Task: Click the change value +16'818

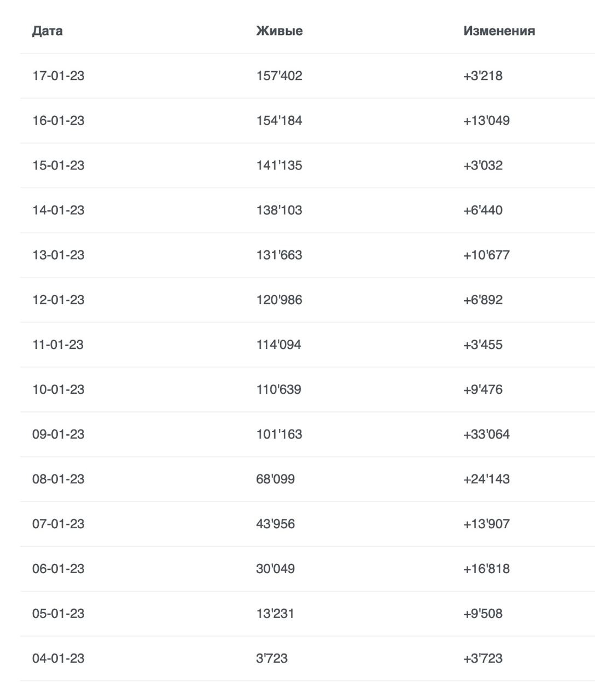Action: (x=486, y=569)
